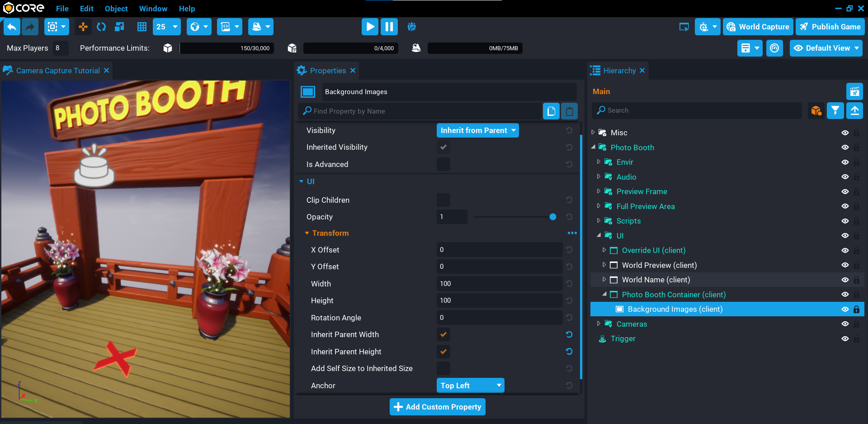Screen dimensions: 868x424
Task: Select the Scale tool
Action: coord(119,27)
